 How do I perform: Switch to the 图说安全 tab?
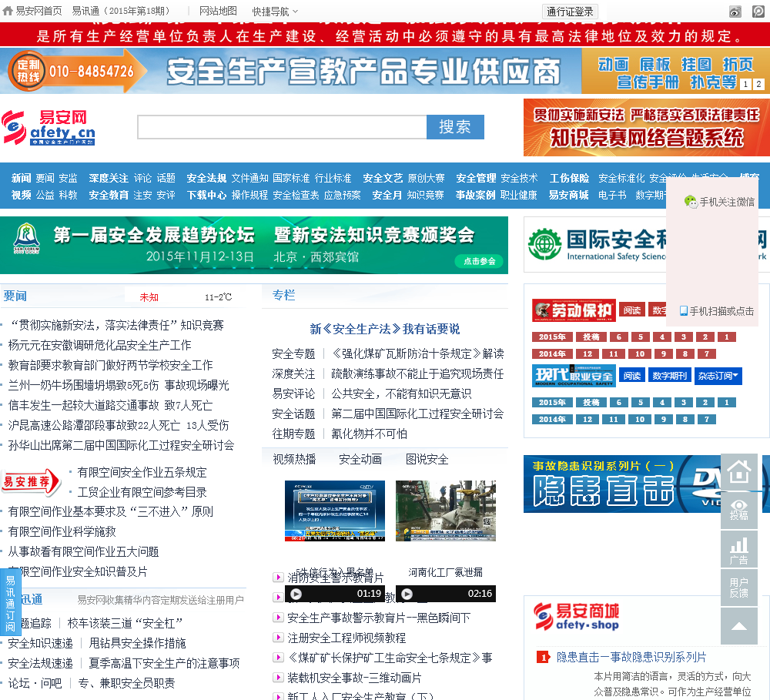(x=427, y=459)
